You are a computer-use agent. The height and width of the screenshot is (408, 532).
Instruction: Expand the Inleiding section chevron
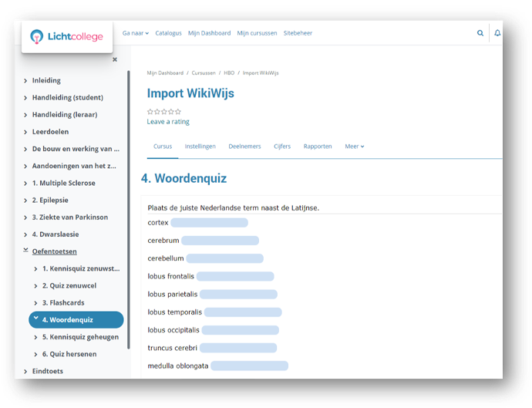(25, 80)
